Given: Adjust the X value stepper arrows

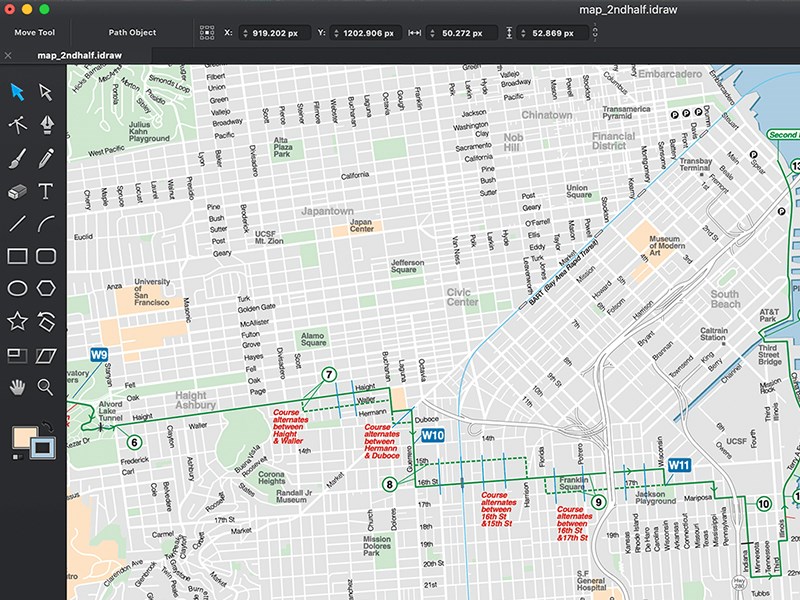Looking at the screenshot, I should point(245,33).
